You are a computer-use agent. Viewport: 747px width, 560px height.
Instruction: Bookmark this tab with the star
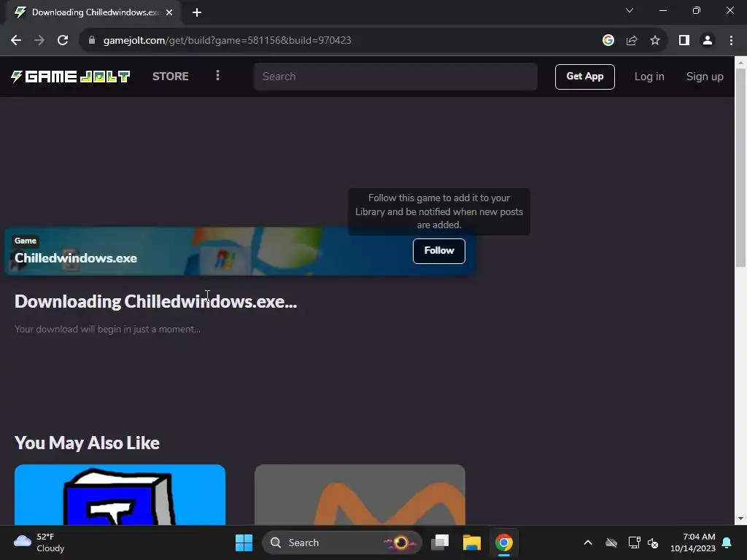[655, 41]
